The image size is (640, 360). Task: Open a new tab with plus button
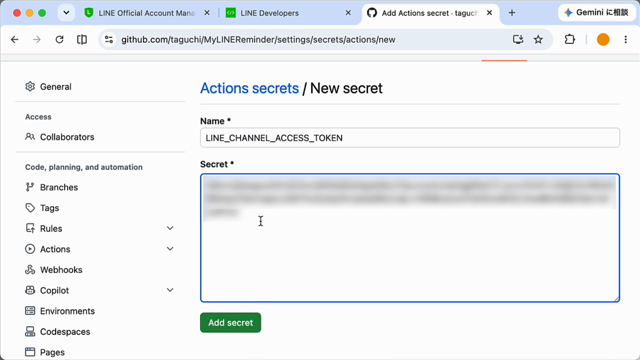(512, 13)
